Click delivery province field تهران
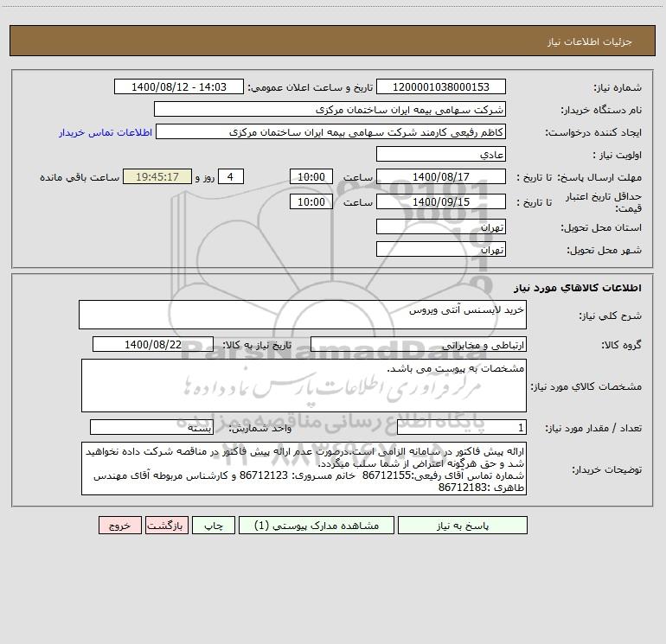The height and width of the screenshot is (644, 666). 441,227
